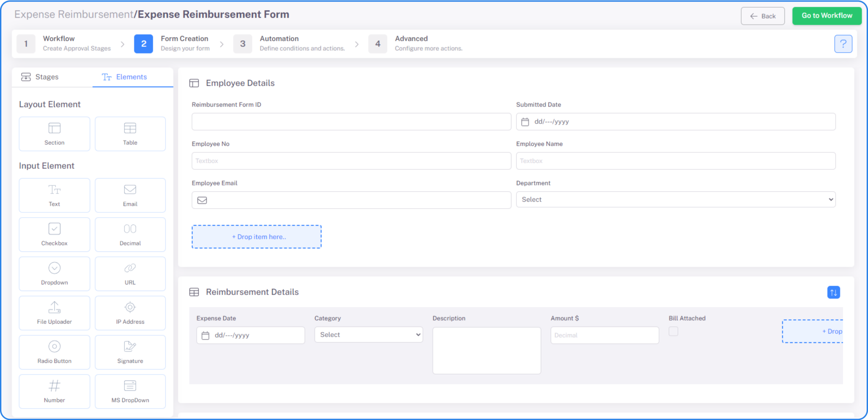Open the Category select dropdown
The image size is (868, 420).
pyautogui.click(x=368, y=334)
